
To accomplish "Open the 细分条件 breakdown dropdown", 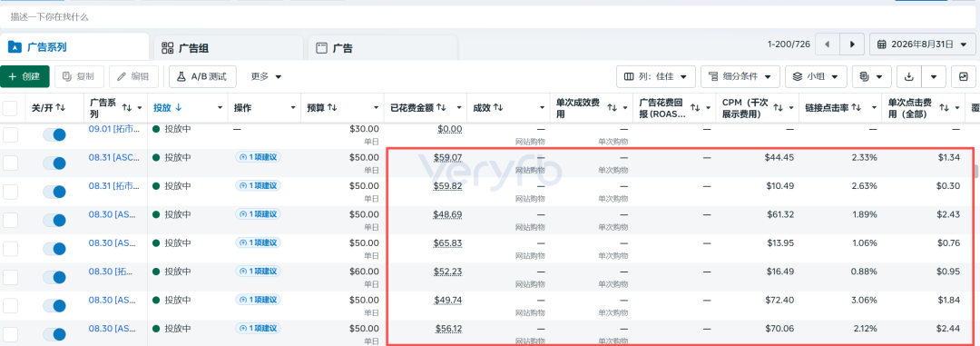I will [x=740, y=76].
